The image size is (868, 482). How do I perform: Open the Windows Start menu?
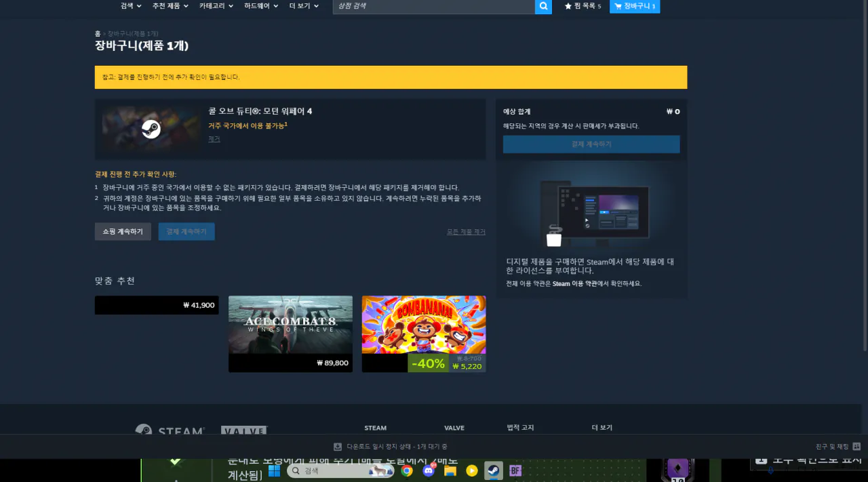[x=275, y=470]
